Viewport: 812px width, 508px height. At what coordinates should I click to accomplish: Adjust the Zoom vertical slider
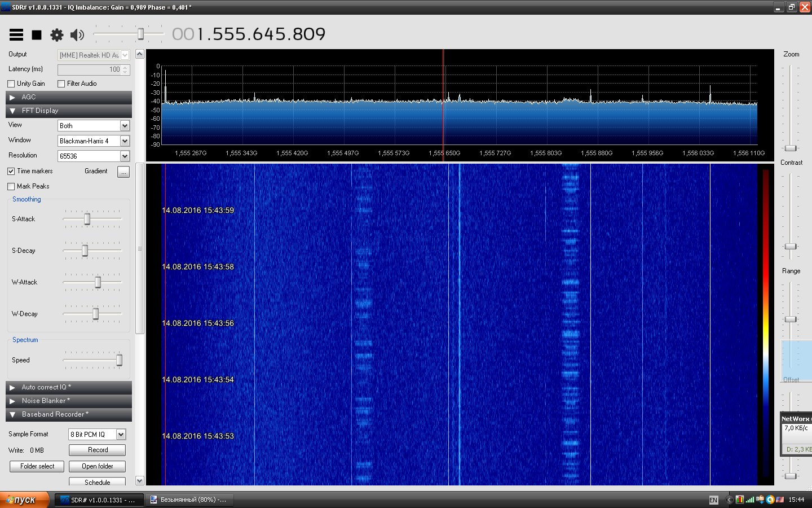[x=791, y=148]
